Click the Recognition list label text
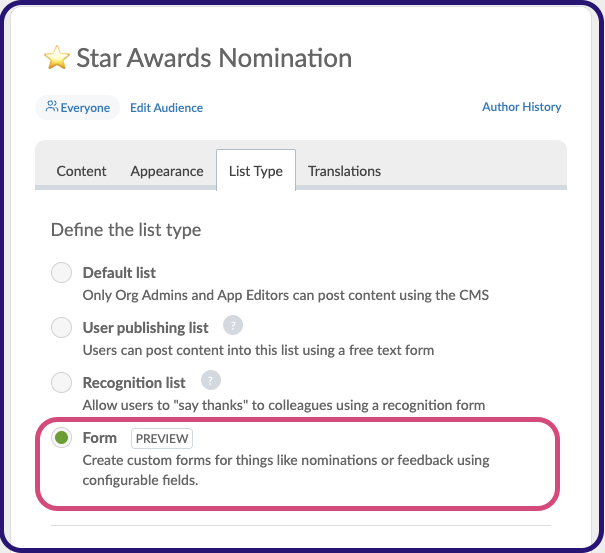This screenshot has height=553, width=605. point(134,382)
